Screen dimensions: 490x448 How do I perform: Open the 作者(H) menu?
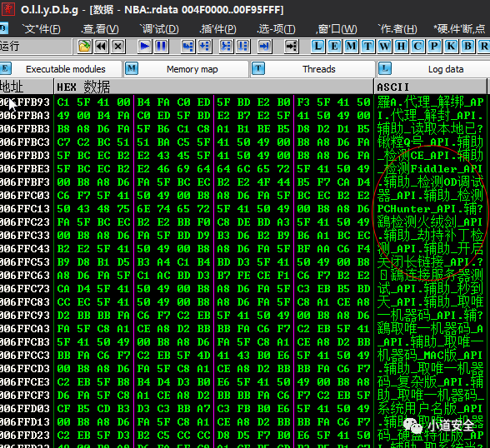click(x=397, y=29)
